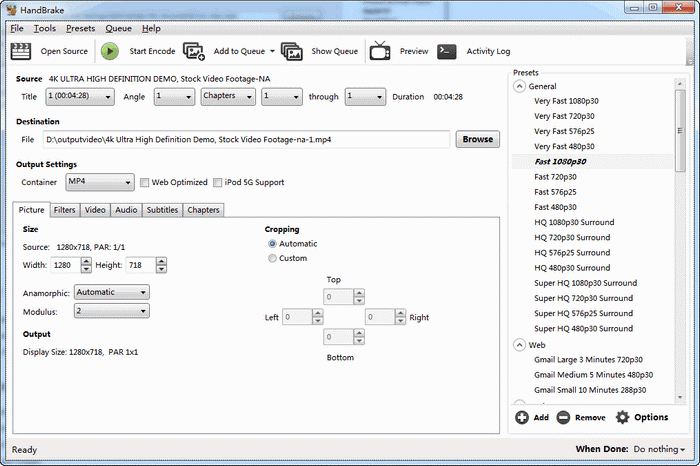Open the end chapter dropdown after through
Image resolution: width=700 pixels, height=466 pixels.
point(365,96)
